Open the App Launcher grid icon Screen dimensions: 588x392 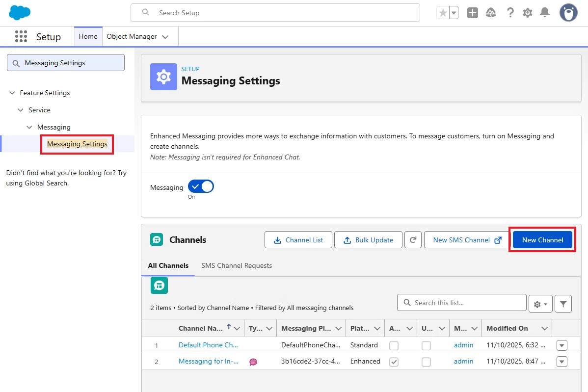click(x=21, y=36)
